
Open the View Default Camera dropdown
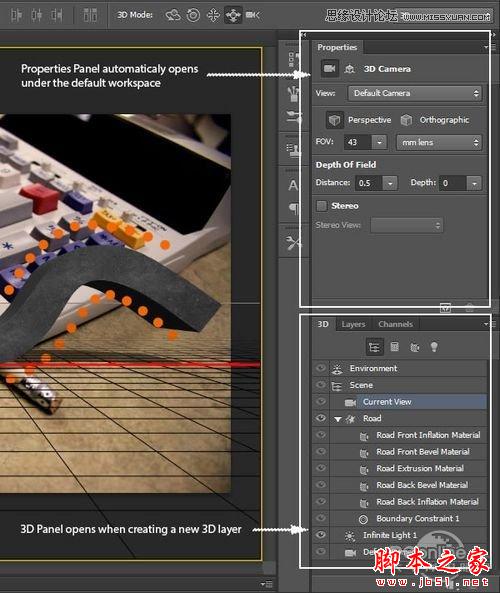[x=415, y=93]
